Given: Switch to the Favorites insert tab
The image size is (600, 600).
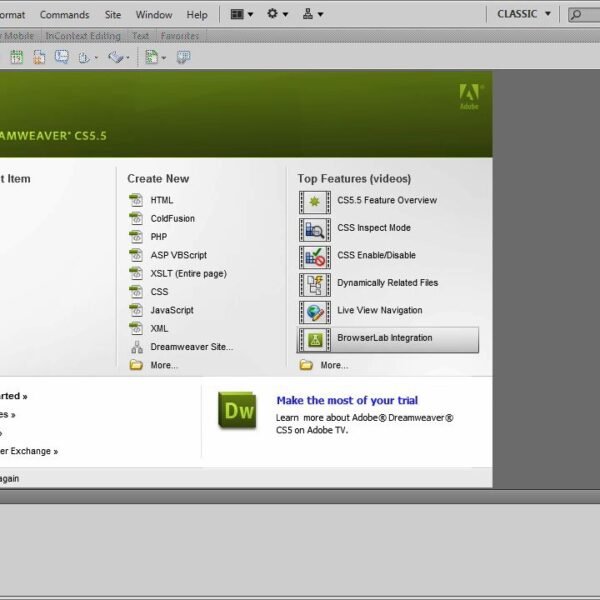Looking at the screenshot, I should pos(180,36).
